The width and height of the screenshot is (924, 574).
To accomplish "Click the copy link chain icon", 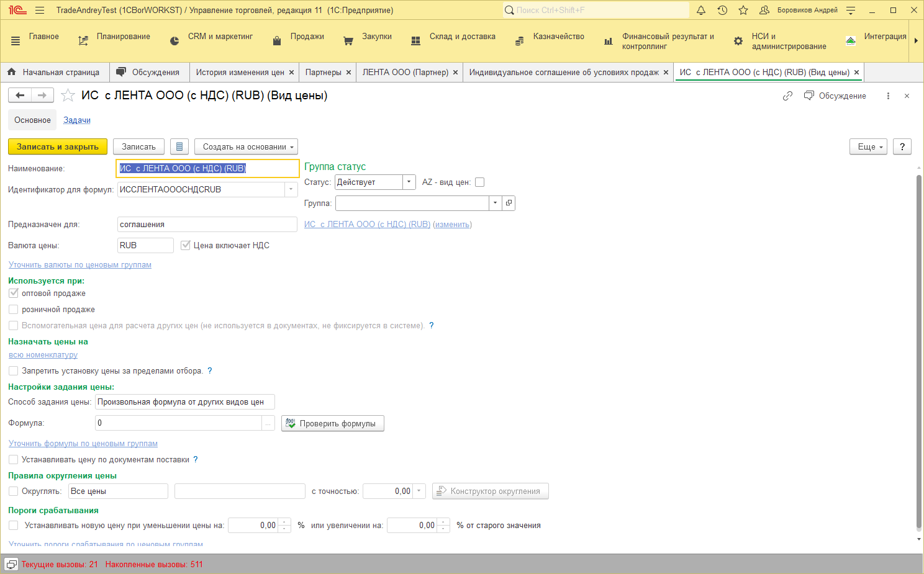I will click(787, 96).
